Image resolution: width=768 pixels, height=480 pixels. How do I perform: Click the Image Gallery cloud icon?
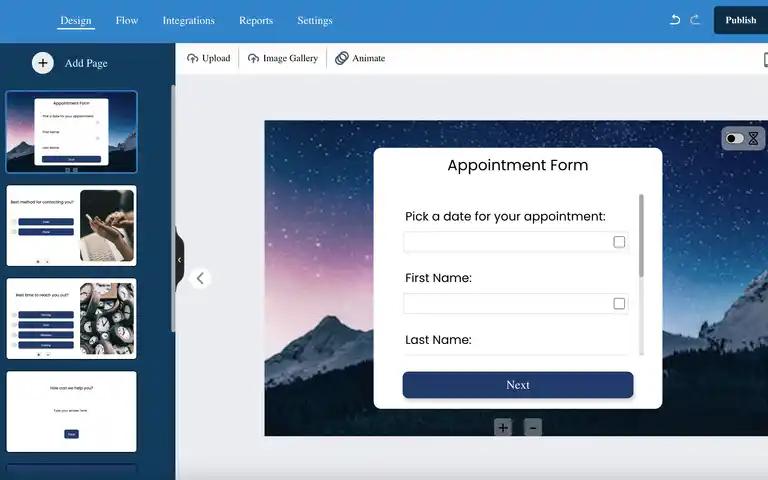pyautogui.click(x=253, y=58)
